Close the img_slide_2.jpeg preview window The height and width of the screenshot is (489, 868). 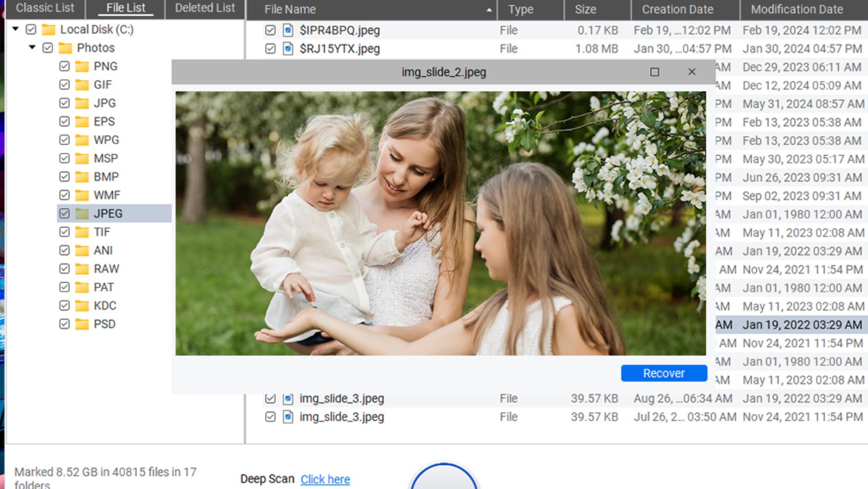692,72
